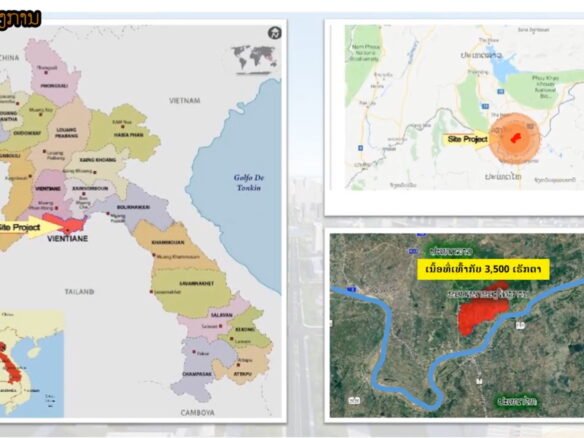The height and width of the screenshot is (438, 584).
Task: Click the VIENTIANE capital label
Action: 67,238
